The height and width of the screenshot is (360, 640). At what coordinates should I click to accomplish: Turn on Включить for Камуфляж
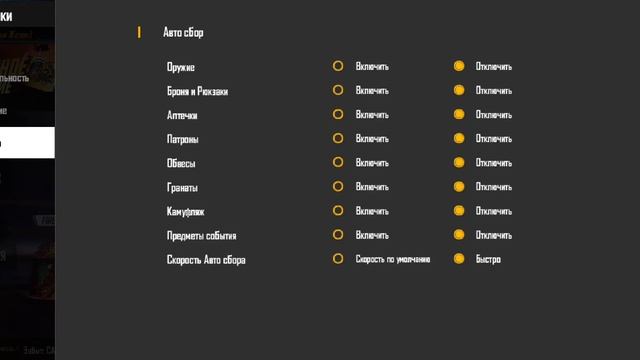(x=338, y=211)
